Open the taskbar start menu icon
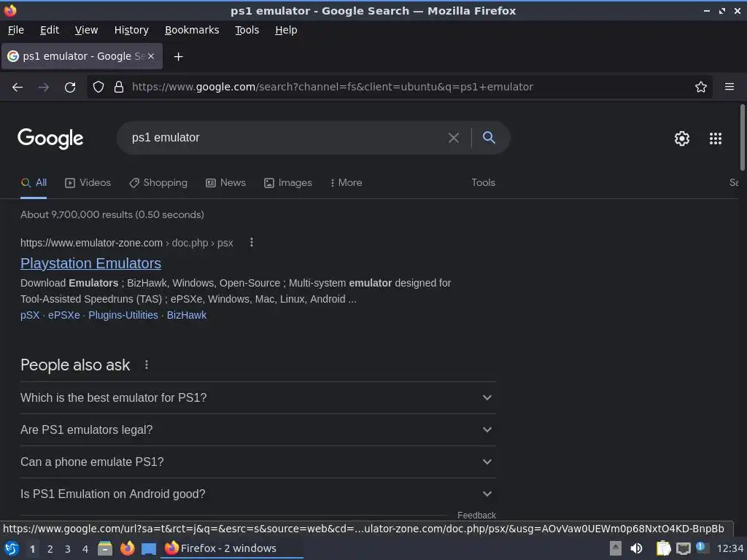 coord(12,548)
